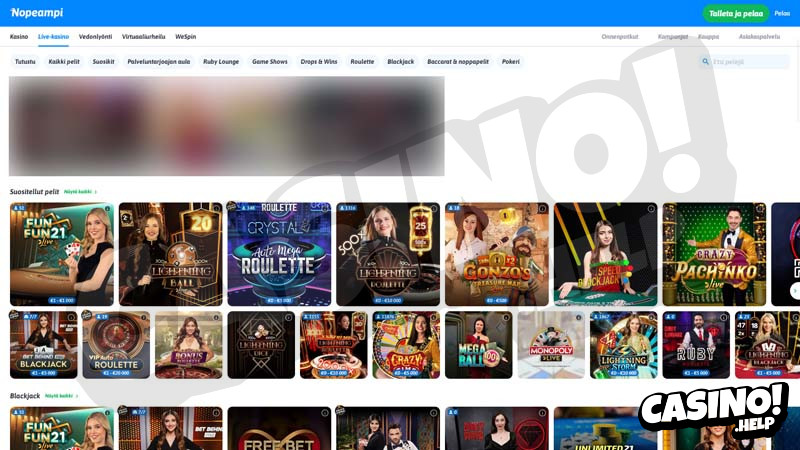Click info icon on Lightning Ball card
The image size is (800, 450).
(x=216, y=209)
